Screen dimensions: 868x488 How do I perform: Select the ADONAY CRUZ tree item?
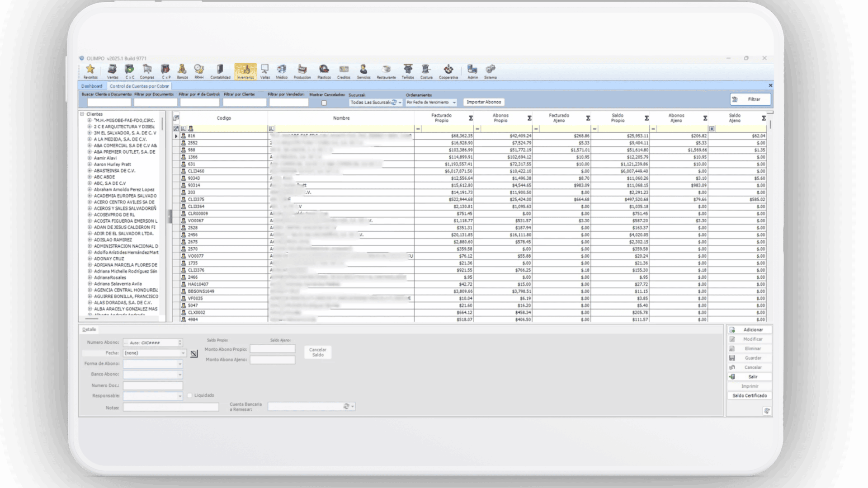(x=109, y=259)
